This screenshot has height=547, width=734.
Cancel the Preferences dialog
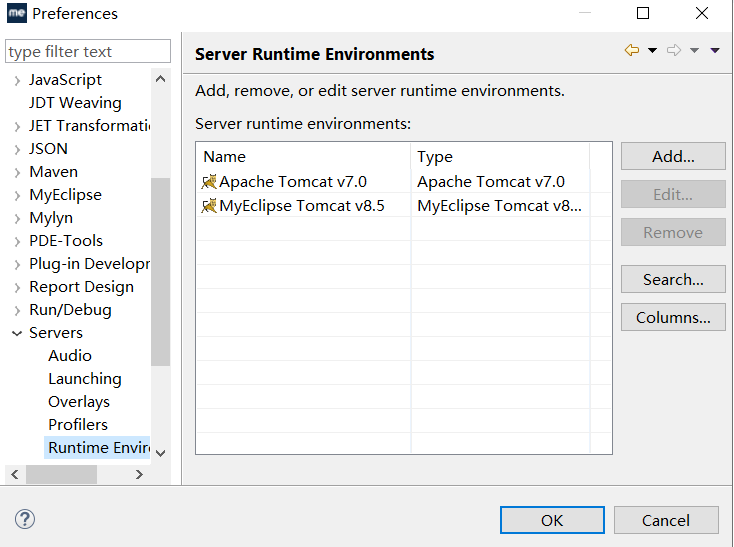pos(666,520)
